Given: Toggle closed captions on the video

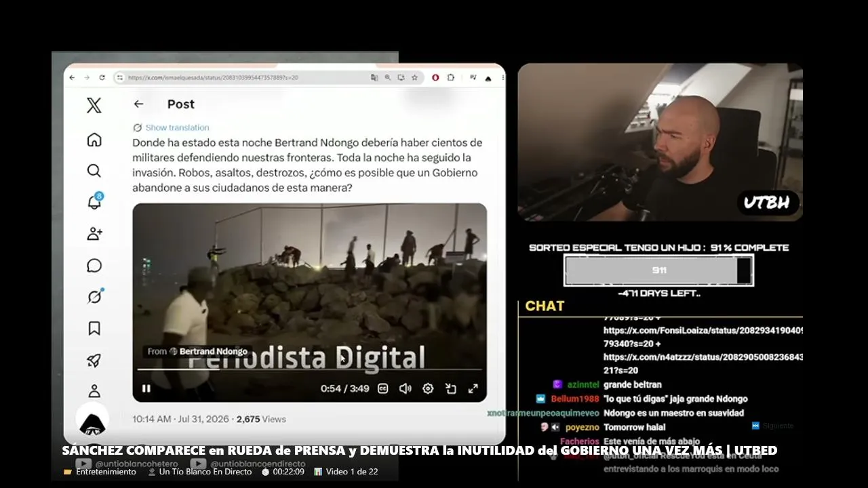Looking at the screenshot, I should point(383,388).
